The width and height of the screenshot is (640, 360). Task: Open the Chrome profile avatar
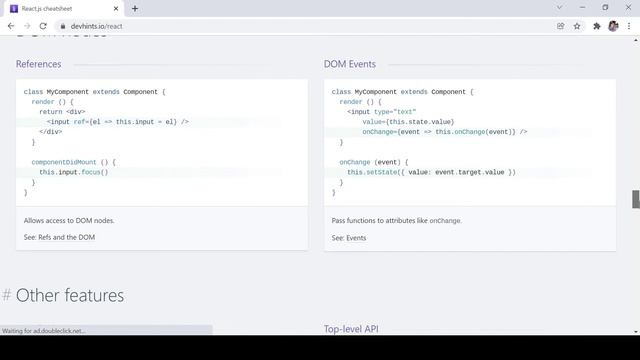click(x=613, y=26)
